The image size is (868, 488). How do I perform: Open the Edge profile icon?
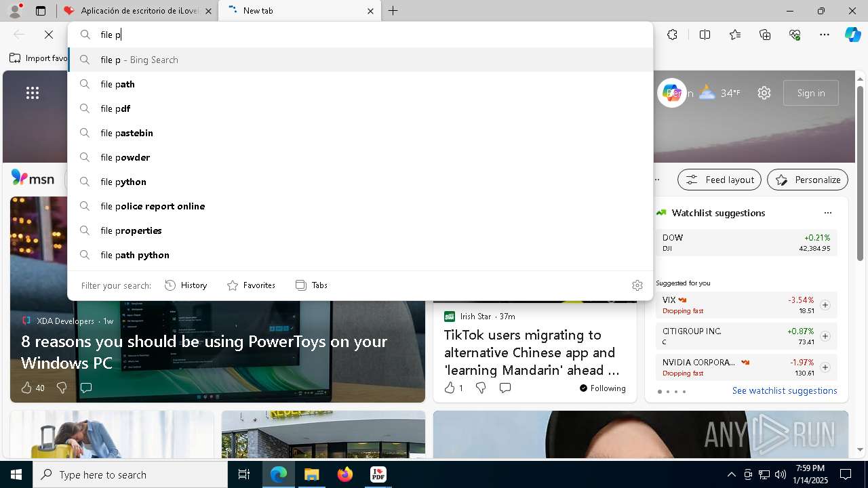(x=15, y=10)
